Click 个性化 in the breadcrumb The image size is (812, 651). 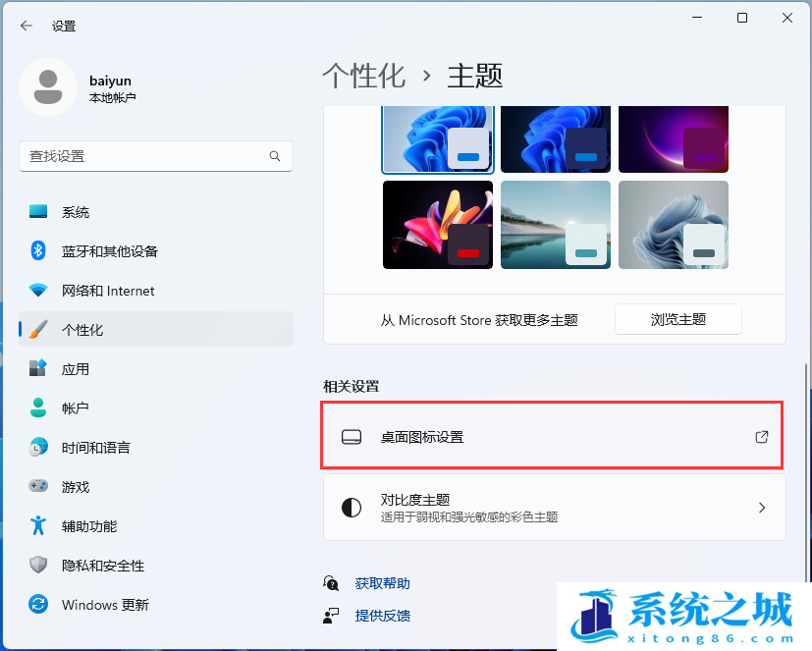[x=363, y=76]
